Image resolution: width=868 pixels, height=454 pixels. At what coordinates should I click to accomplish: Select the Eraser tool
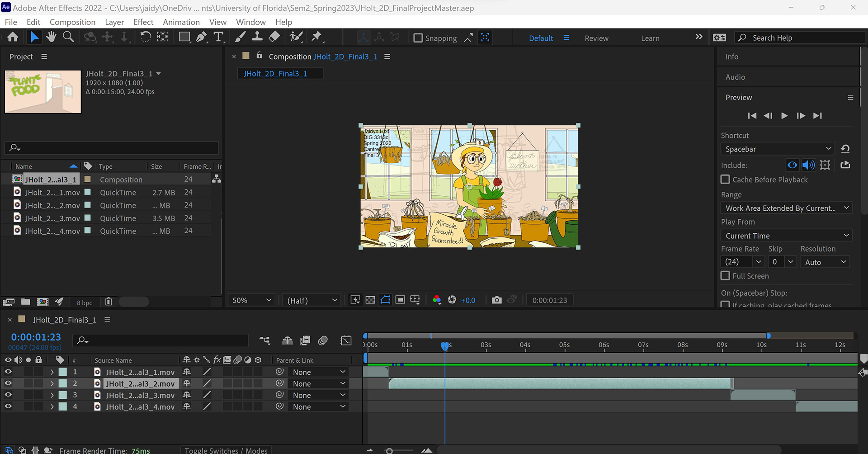274,37
